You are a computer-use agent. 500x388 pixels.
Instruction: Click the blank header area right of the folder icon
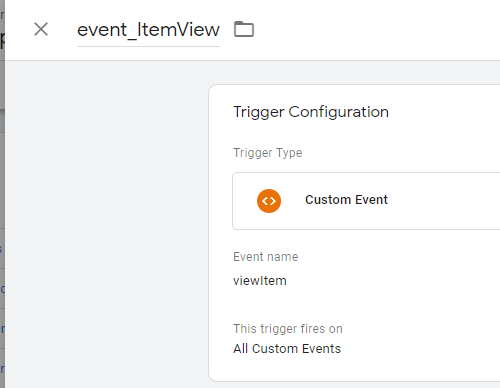point(377,30)
